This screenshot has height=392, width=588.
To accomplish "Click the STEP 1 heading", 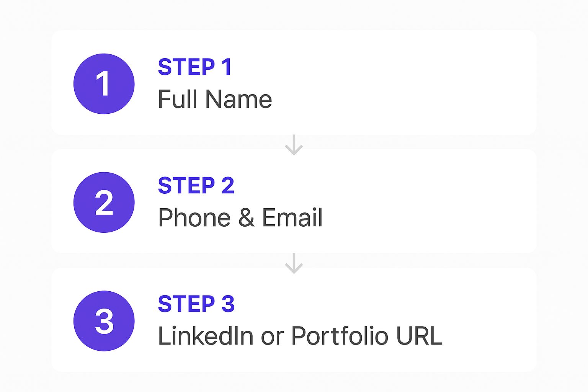I will click(195, 67).
